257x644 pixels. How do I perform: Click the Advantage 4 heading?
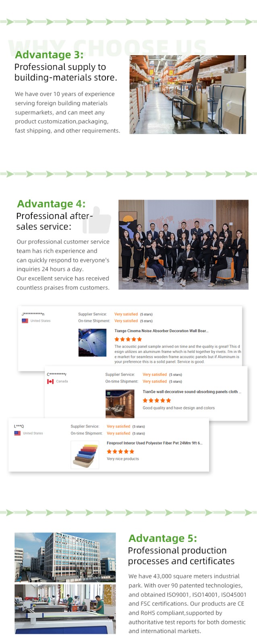pos(51,204)
